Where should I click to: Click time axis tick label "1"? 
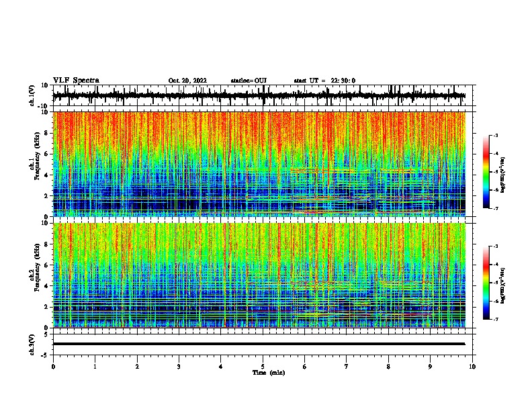point(95,367)
